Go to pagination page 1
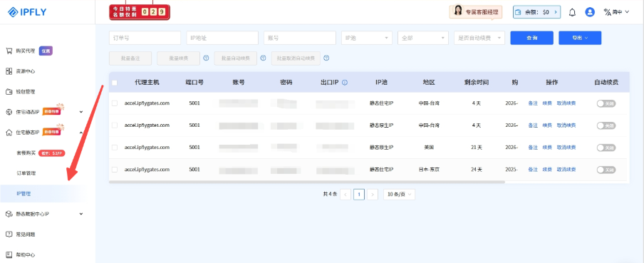644x263 pixels. pyautogui.click(x=359, y=195)
